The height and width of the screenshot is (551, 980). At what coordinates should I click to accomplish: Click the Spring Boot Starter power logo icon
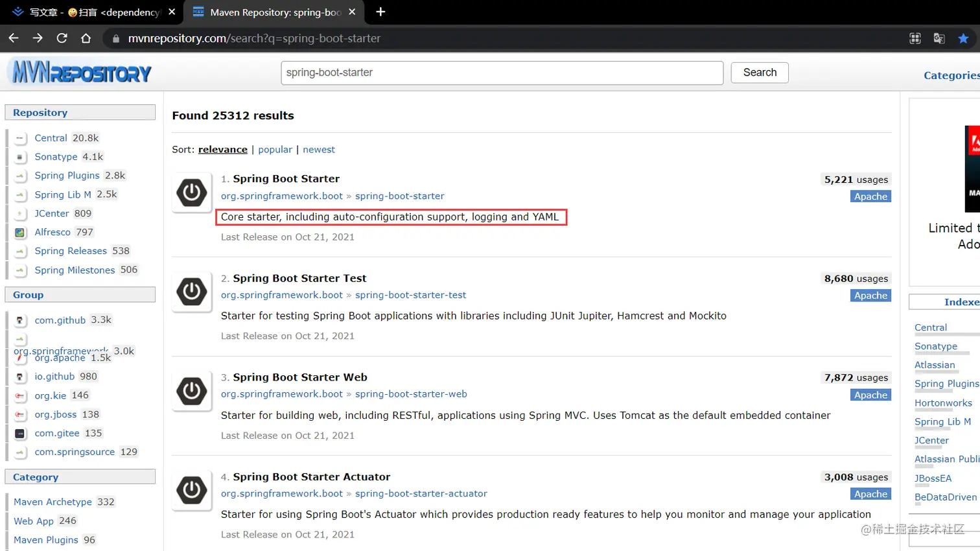tap(192, 193)
